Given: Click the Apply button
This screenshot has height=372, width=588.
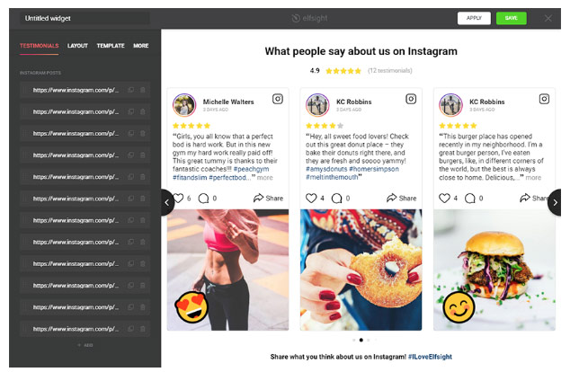Looking at the screenshot, I should pos(474,18).
